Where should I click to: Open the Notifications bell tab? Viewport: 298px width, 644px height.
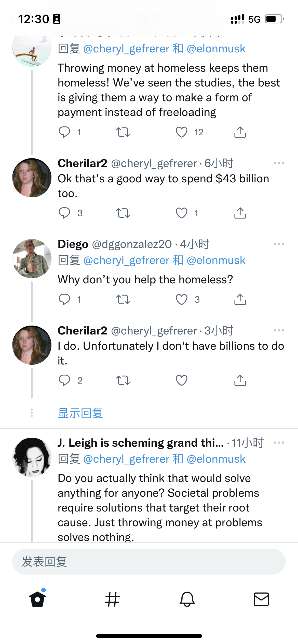coord(187,599)
